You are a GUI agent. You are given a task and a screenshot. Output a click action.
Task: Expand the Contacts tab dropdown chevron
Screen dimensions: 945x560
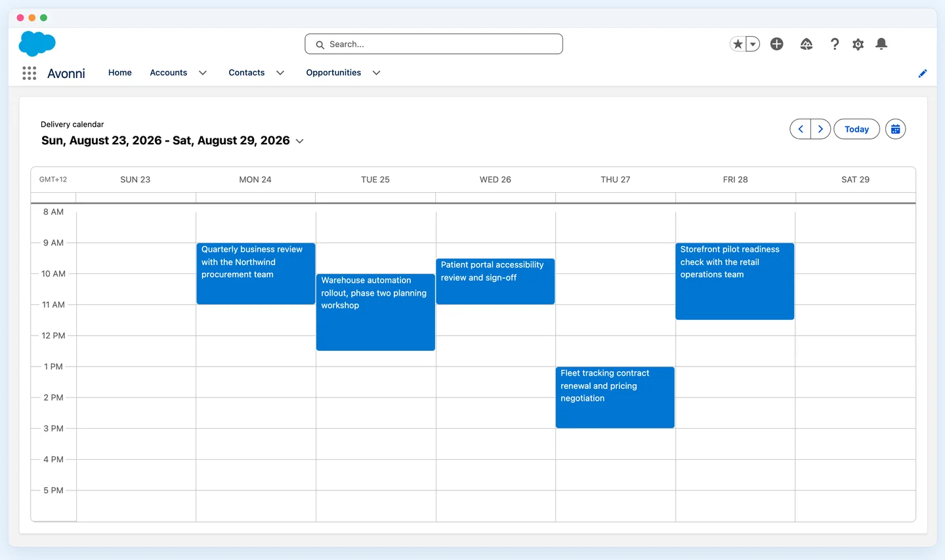coord(280,73)
